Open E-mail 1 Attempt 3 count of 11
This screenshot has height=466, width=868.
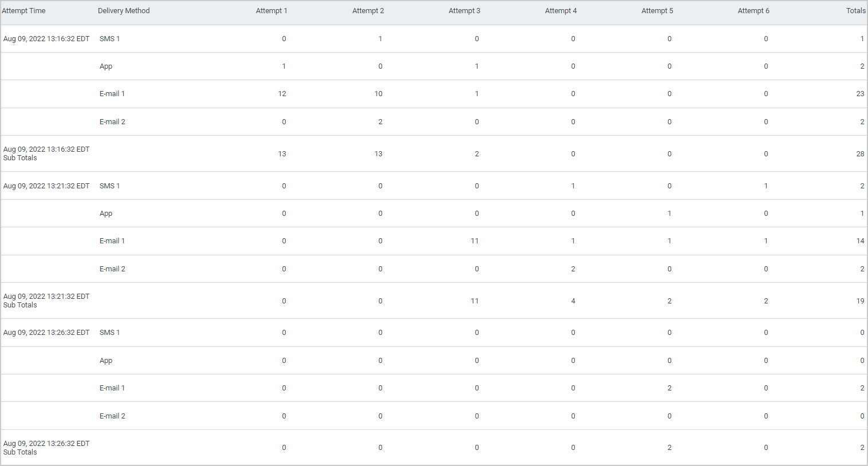tap(475, 241)
